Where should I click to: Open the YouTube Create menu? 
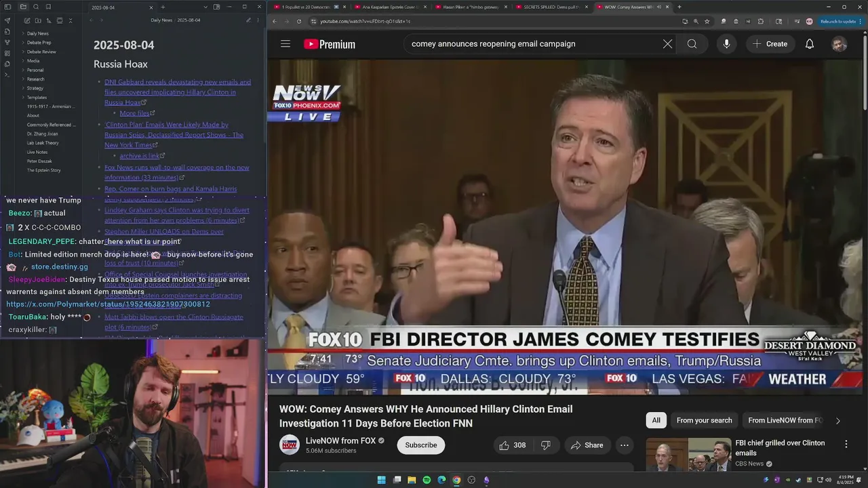click(770, 44)
